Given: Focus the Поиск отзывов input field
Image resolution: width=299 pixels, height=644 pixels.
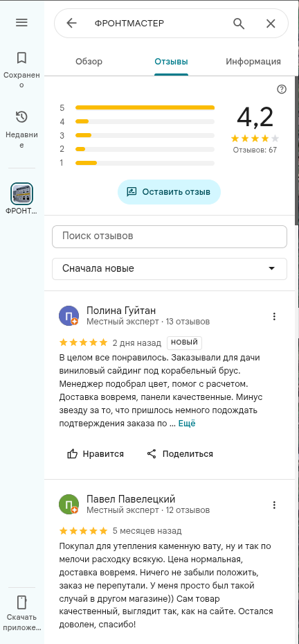Looking at the screenshot, I should coord(170,236).
